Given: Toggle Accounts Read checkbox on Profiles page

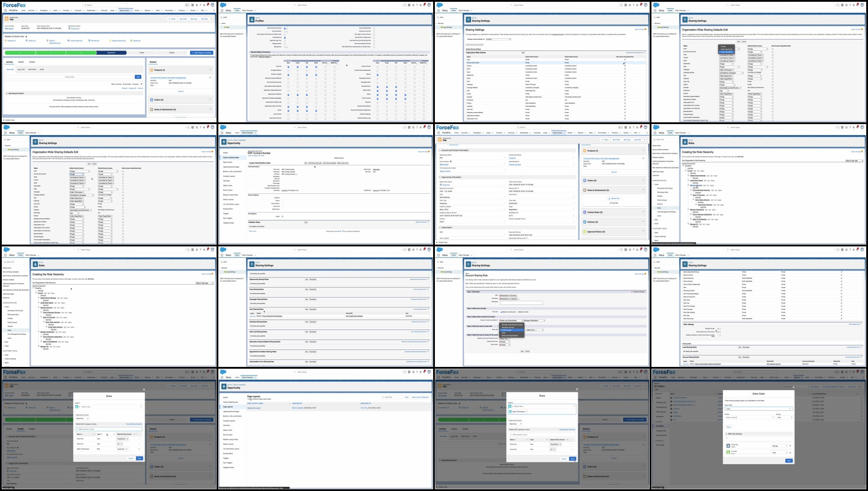Looking at the screenshot, I should click(288, 67).
